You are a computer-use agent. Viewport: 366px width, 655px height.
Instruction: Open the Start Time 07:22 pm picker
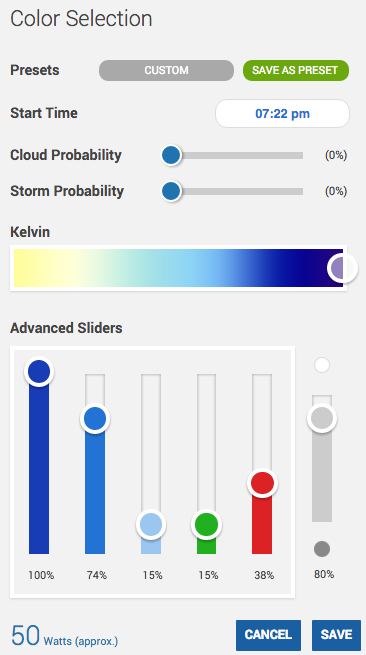(x=282, y=113)
